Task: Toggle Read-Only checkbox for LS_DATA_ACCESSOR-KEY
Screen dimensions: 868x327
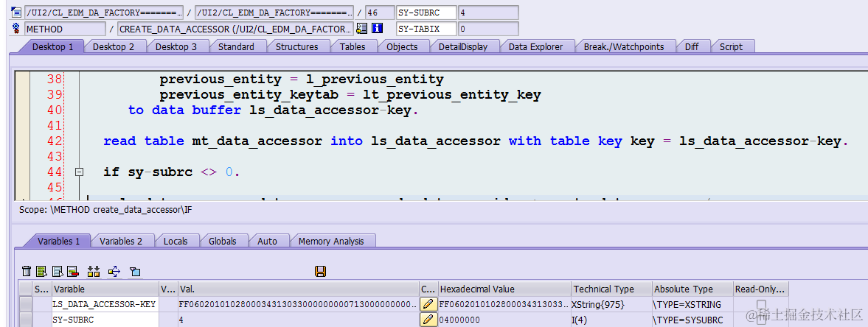Action: 761,304
